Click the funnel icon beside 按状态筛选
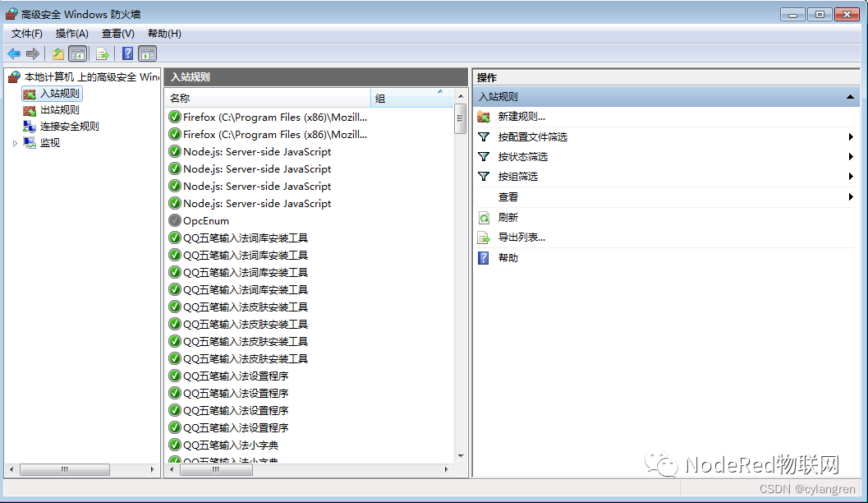The height and width of the screenshot is (503, 868). point(484,157)
